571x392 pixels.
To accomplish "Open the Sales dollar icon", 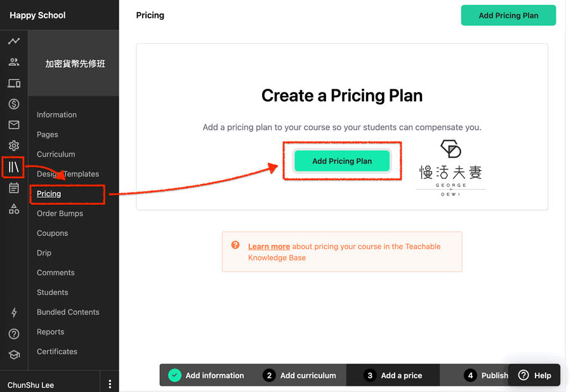I will tap(14, 104).
